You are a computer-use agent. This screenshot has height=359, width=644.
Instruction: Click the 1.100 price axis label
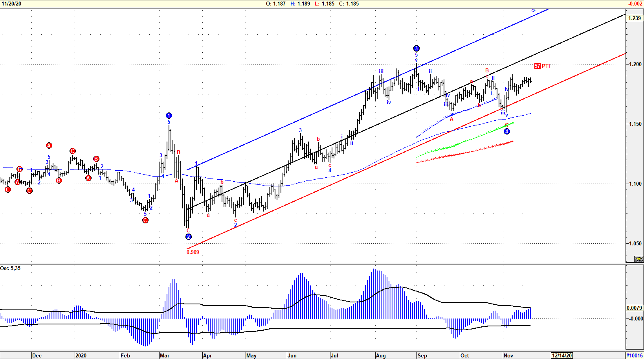click(635, 184)
